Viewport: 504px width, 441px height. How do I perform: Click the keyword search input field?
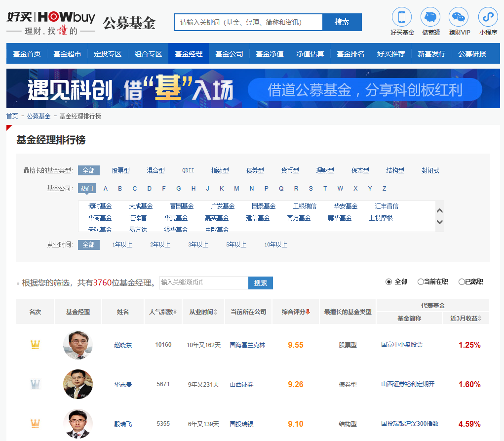point(247,22)
